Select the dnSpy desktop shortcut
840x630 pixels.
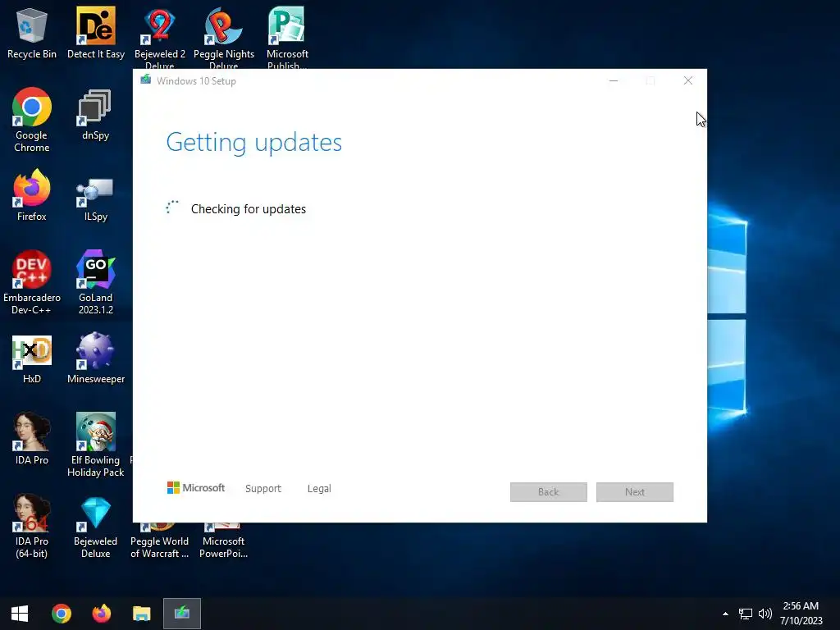click(95, 115)
